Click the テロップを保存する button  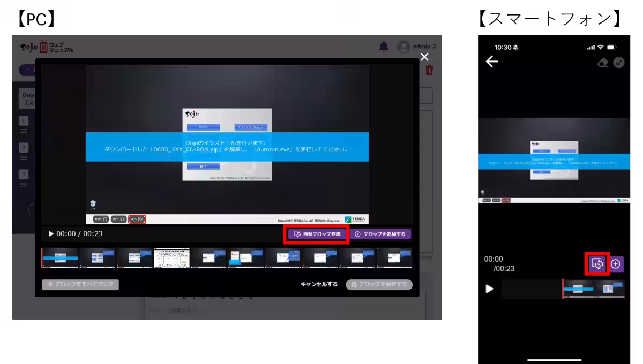click(379, 284)
